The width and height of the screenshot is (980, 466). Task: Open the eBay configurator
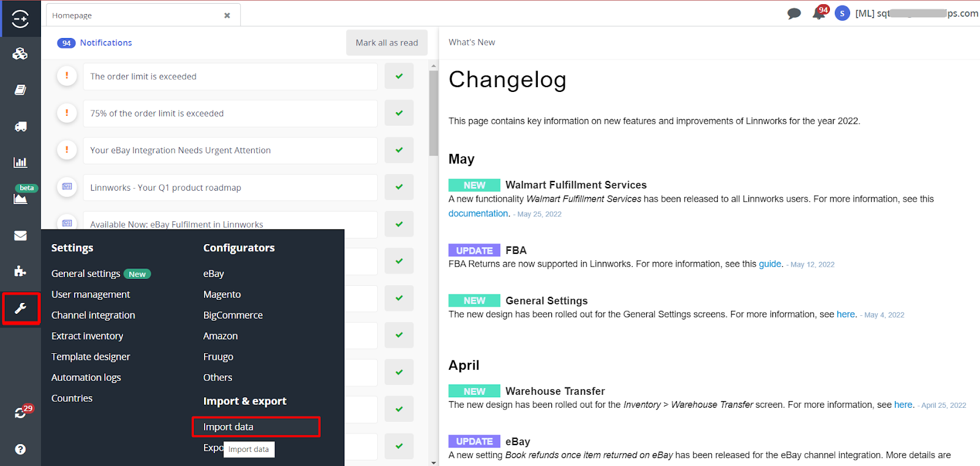coord(214,273)
